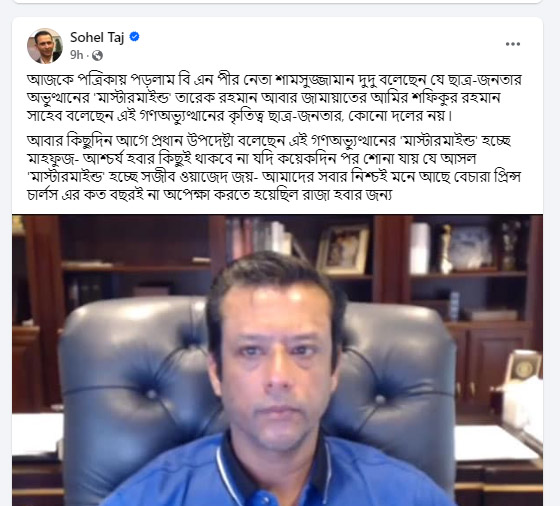
Task: Open Sohel Taj's profile picture
Action: 45,46
